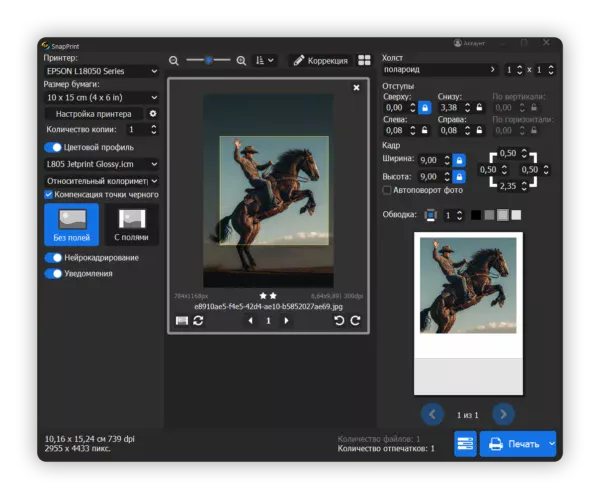Adjust the Высота 9,00 stepper
Image resolution: width=600 pixels, height=497 pixels.
tap(447, 176)
